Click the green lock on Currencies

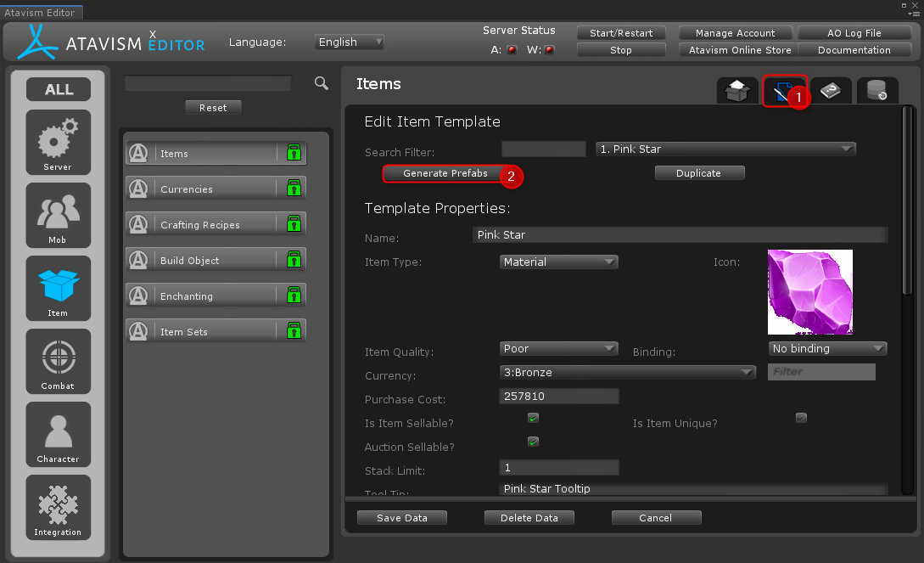click(x=294, y=189)
